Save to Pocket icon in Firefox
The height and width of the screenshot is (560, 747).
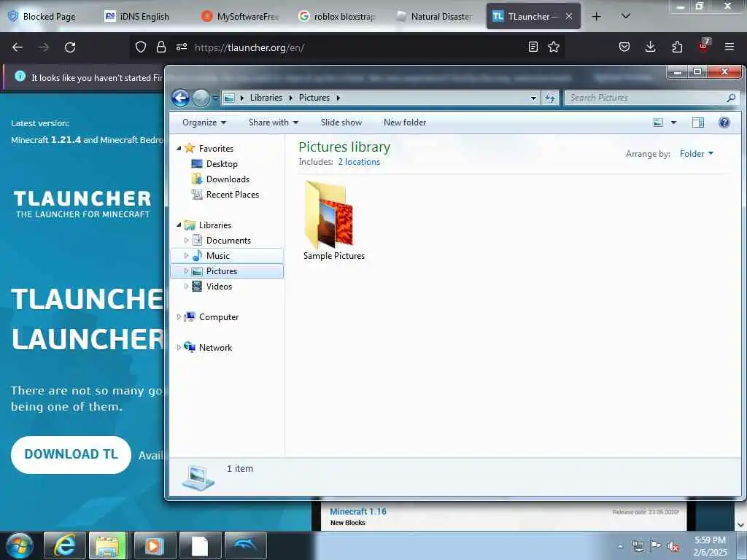[624, 47]
